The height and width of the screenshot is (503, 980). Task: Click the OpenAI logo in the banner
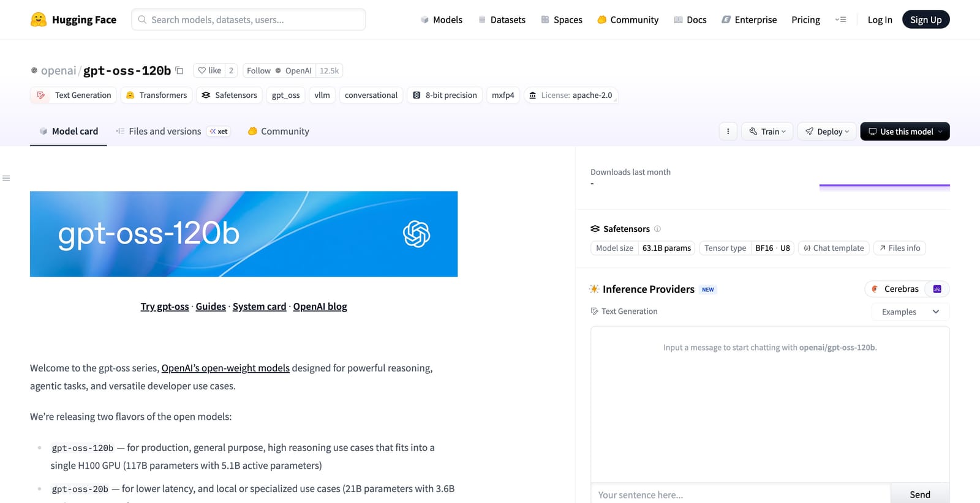click(417, 234)
